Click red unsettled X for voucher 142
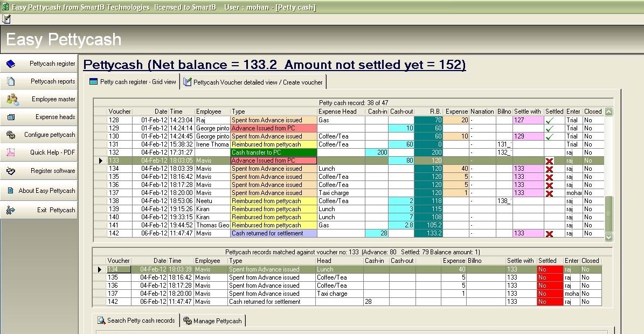 [549, 233]
